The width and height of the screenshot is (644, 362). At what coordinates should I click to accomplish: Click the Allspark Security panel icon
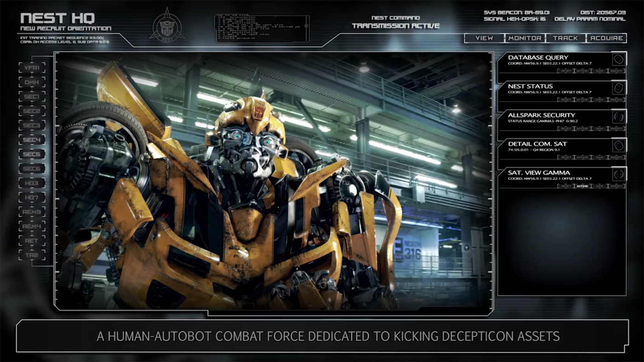click(x=619, y=117)
